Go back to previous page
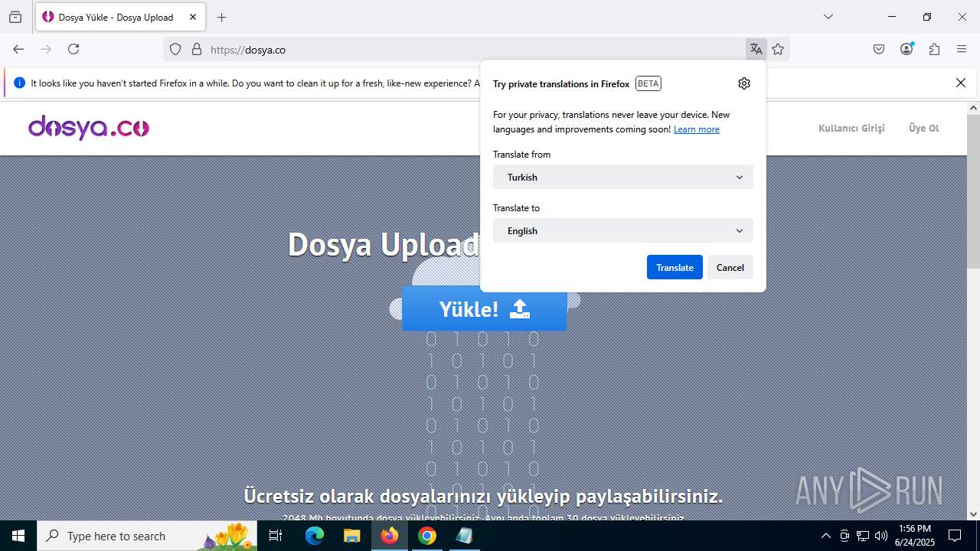The width and height of the screenshot is (980, 551). pyautogui.click(x=18, y=49)
